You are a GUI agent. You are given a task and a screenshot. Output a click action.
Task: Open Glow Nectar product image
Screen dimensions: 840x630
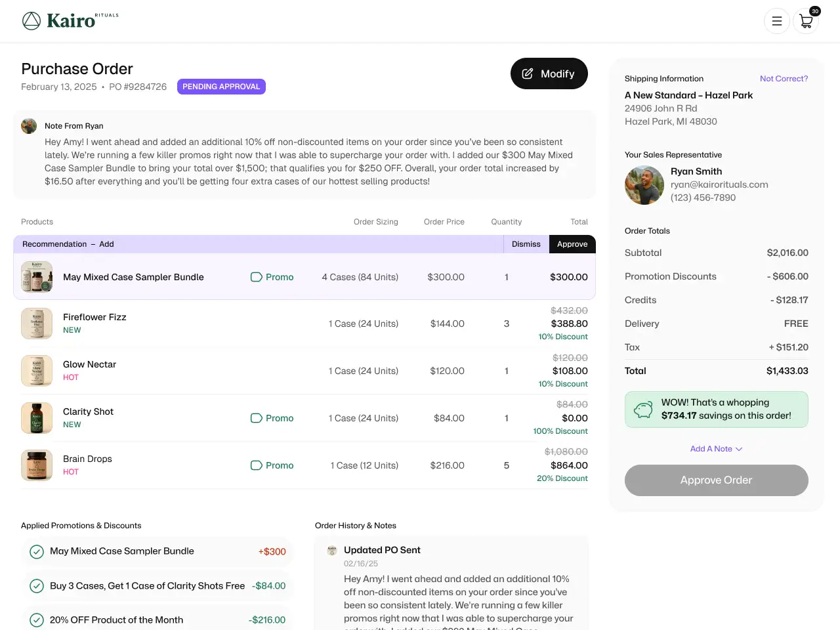point(37,371)
